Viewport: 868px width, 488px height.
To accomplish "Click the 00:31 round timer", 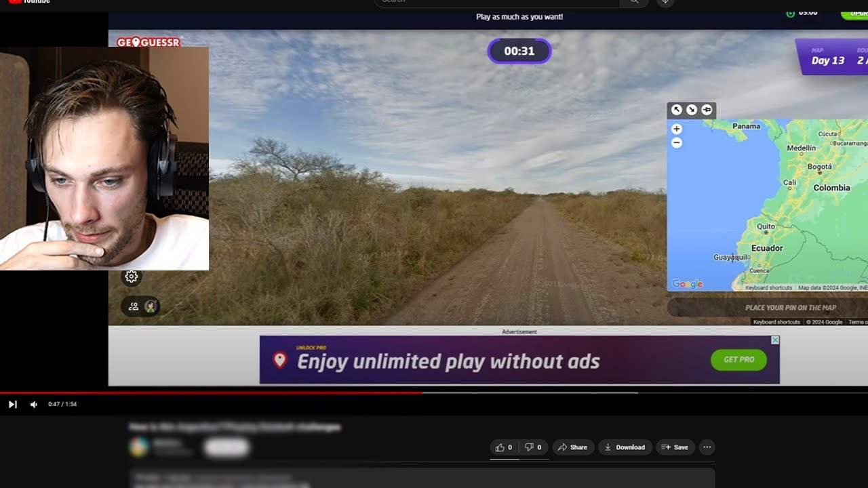I will coord(519,51).
